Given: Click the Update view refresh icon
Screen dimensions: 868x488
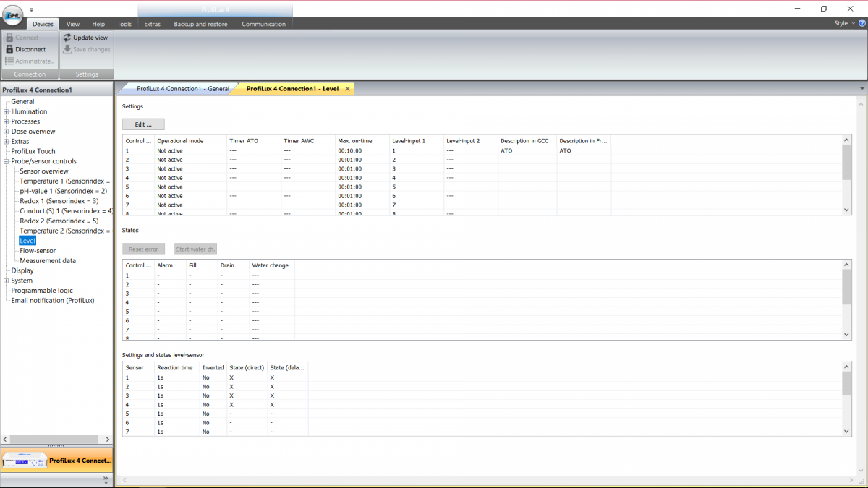Looking at the screenshot, I should tap(67, 37).
